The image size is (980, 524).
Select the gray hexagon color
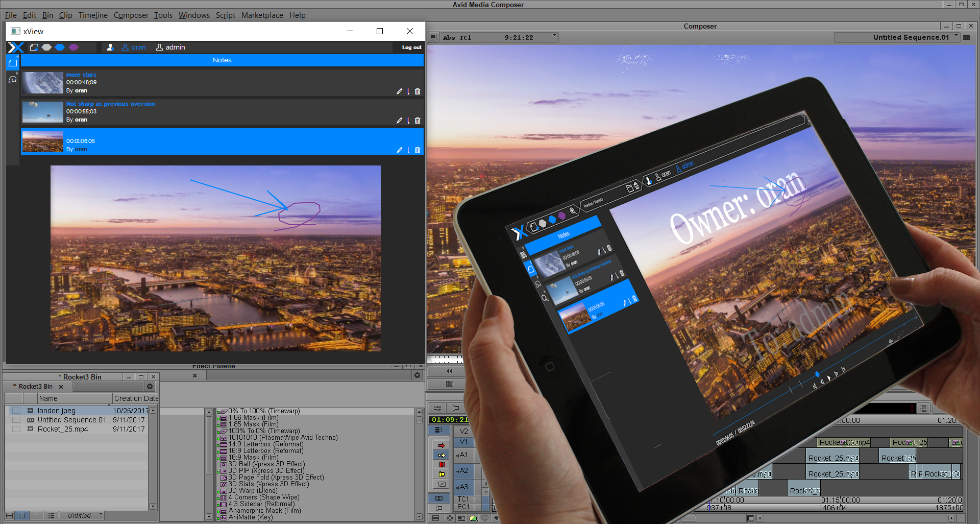click(x=47, y=47)
